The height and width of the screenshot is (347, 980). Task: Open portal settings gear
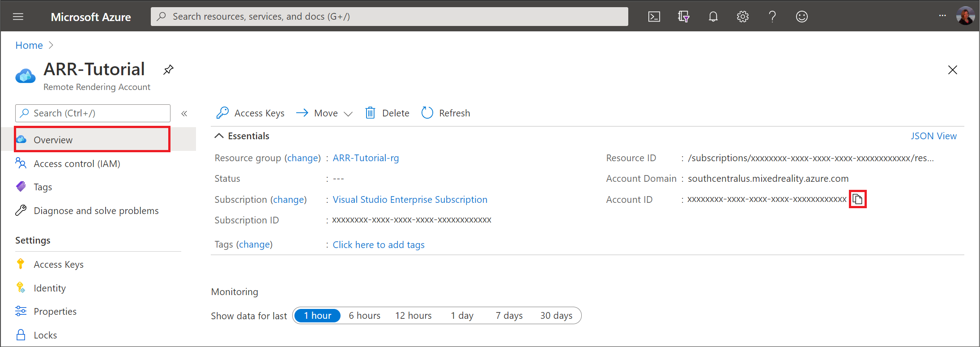tap(742, 17)
